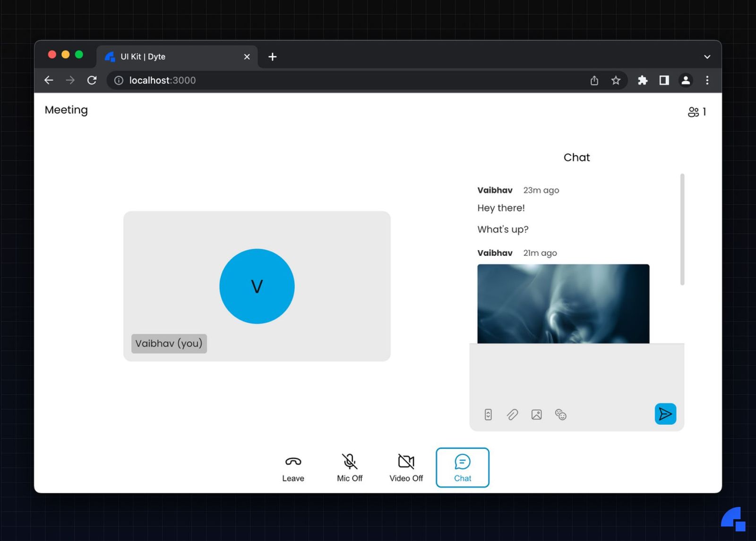Click the message sorting icon in chat

[x=488, y=414]
